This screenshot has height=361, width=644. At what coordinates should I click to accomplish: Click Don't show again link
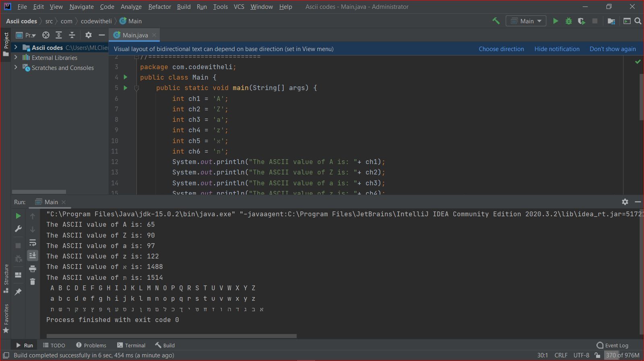click(613, 49)
